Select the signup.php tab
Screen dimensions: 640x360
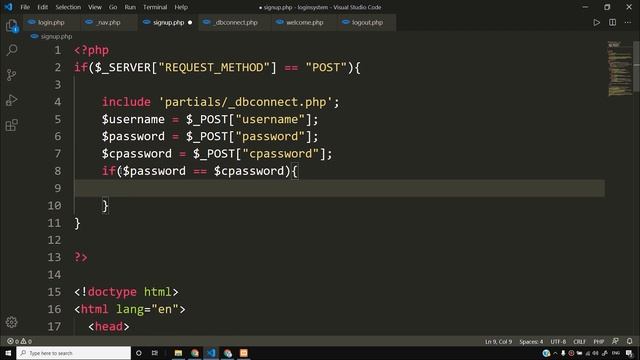point(168,22)
